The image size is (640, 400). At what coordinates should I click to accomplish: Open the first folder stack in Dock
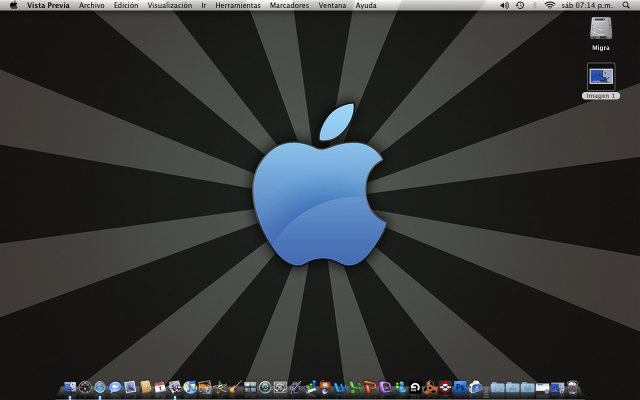click(x=497, y=387)
